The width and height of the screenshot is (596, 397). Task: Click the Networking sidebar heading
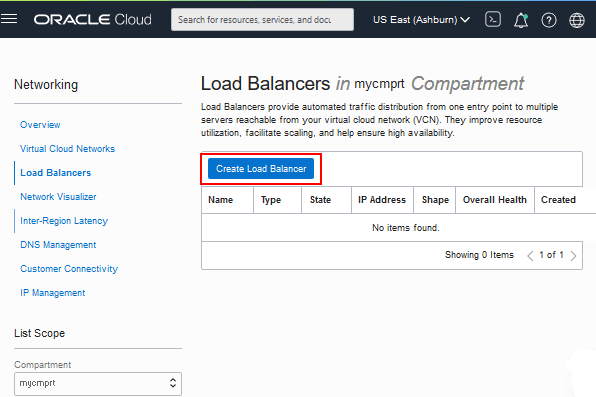46,84
